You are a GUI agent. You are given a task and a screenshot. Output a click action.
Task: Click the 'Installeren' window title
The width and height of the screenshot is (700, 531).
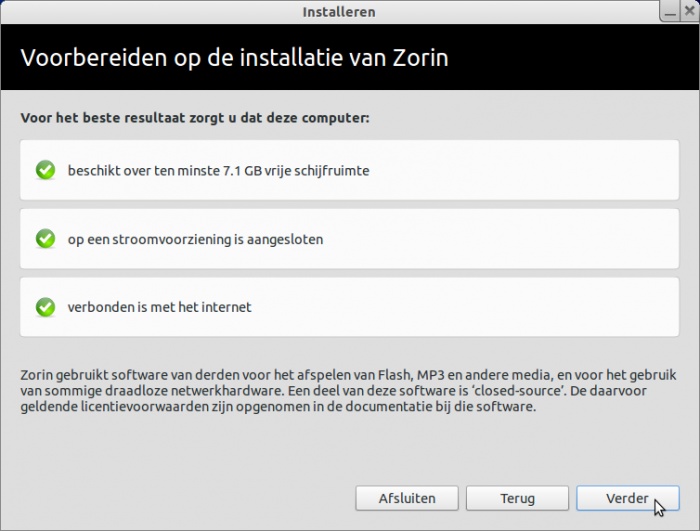(339, 12)
